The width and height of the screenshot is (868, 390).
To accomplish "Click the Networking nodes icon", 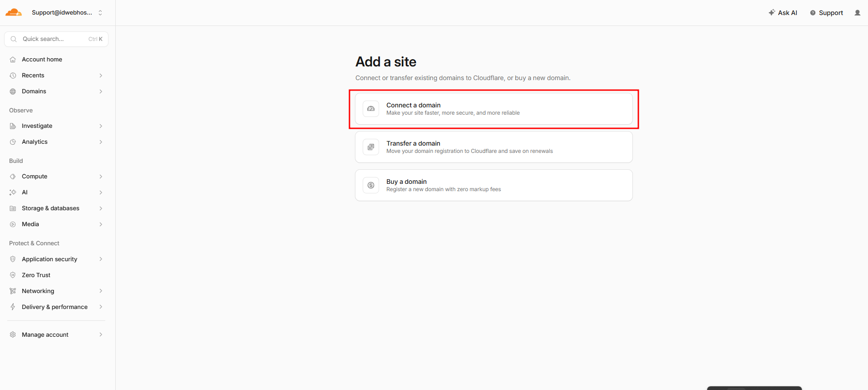I will tap(13, 291).
